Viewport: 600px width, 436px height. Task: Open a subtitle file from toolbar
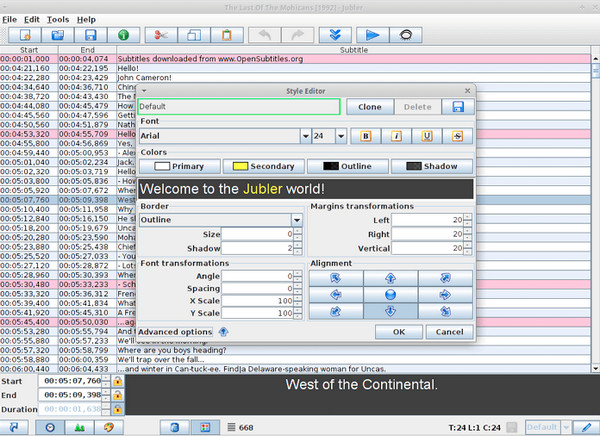[x=58, y=35]
